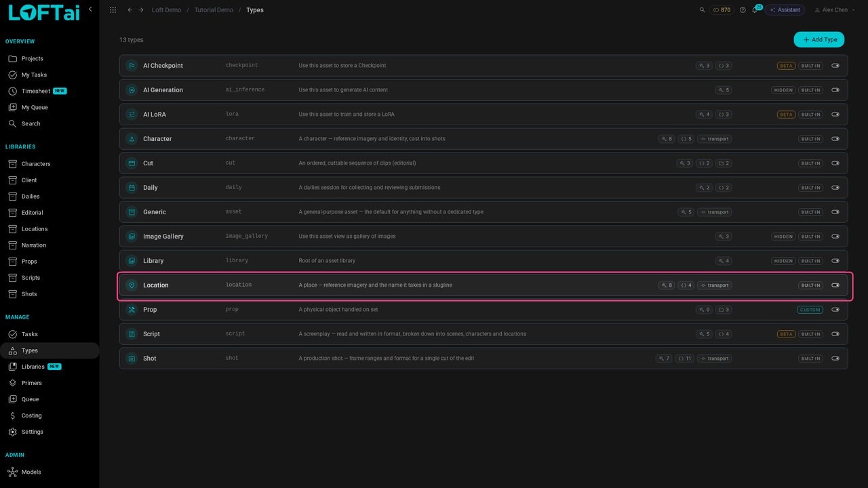Viewport: 868px width, 488px height.
Task: Go back using the left arrow
Action: click(x=130, y=10)
